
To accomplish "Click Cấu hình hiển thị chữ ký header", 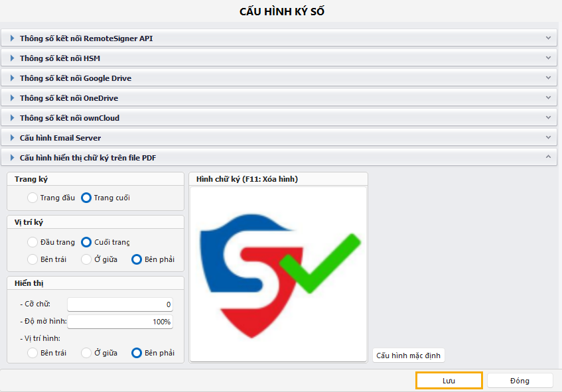I will 279,157.
